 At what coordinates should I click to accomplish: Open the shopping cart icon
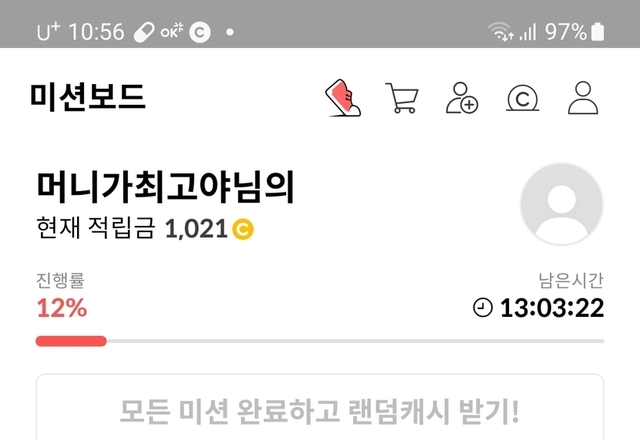tap(402, 98)
